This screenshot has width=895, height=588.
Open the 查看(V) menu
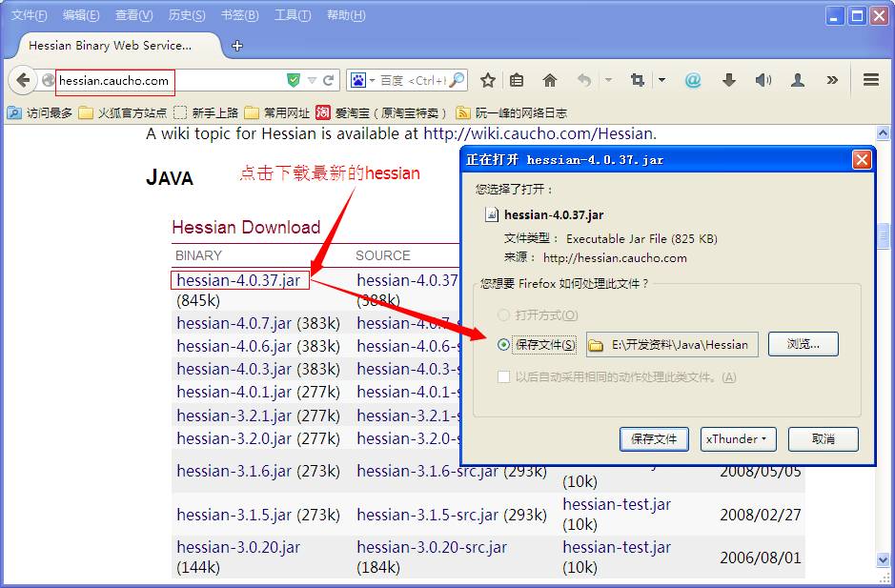pyautogui.click(x=134, y=15)
